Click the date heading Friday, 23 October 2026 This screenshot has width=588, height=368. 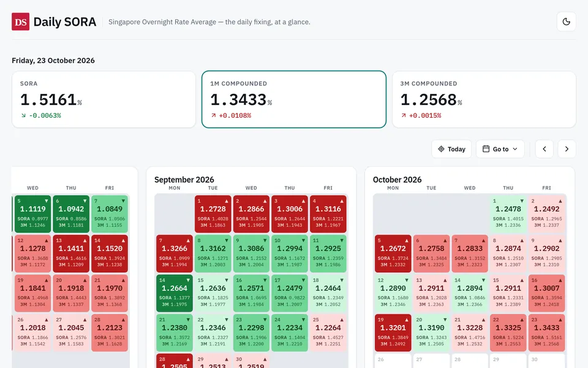point(53,61)
